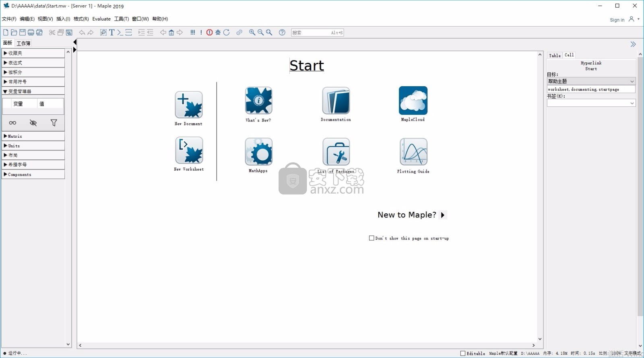Open the 帮助主题 target dropdown
The height and width of the screenshot is (358, 644).
pyautogui.click(x=591, y=81)
